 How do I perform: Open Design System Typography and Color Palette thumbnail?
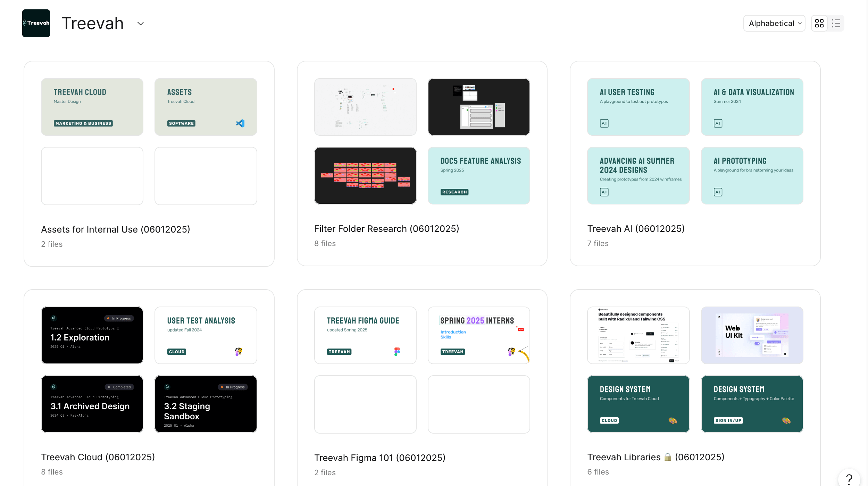pyautogui.click(x=752, y=404)
